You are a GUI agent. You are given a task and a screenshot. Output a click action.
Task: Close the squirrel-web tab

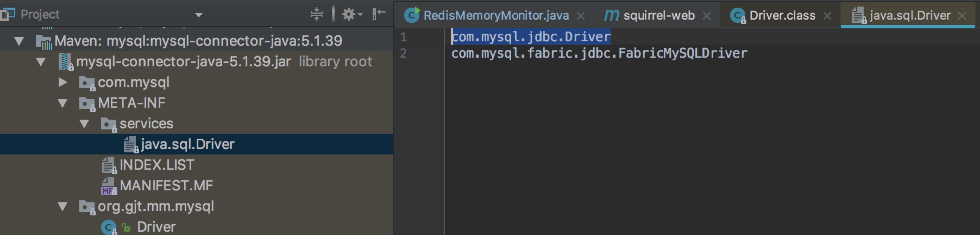706,16
